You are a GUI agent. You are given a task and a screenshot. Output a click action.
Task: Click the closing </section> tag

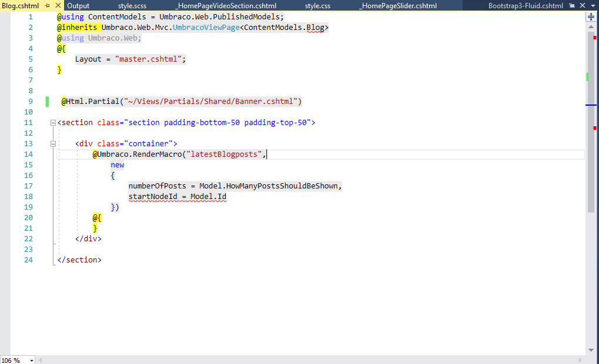pos(79,260)
